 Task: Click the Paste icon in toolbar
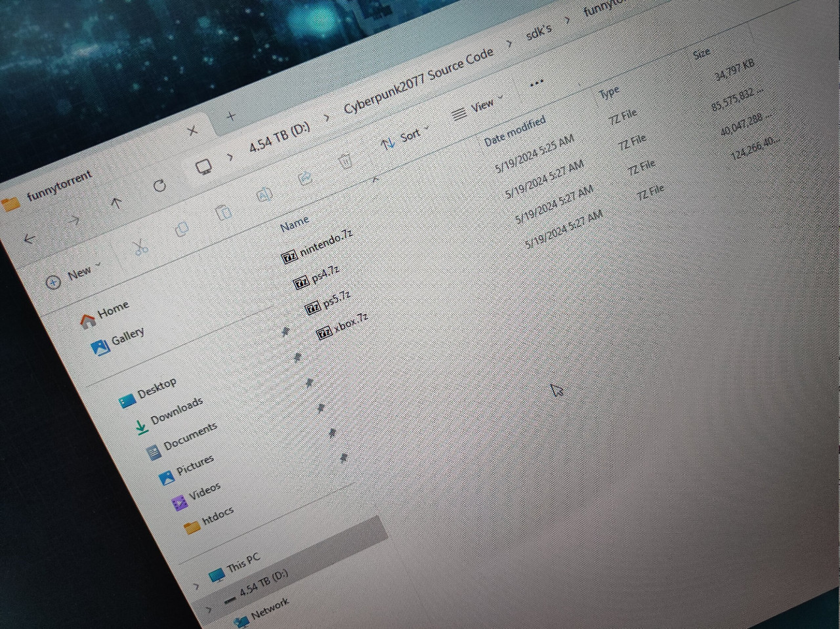[x=223, y=213]
